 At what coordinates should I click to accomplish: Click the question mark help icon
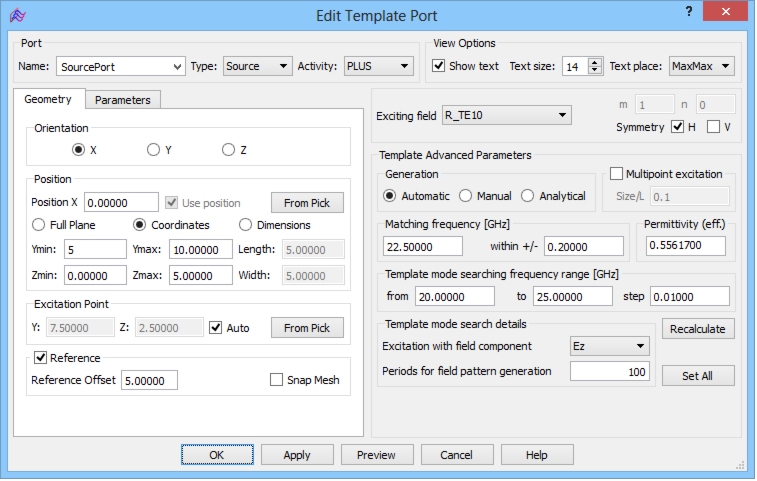click(x=688, y=12)
